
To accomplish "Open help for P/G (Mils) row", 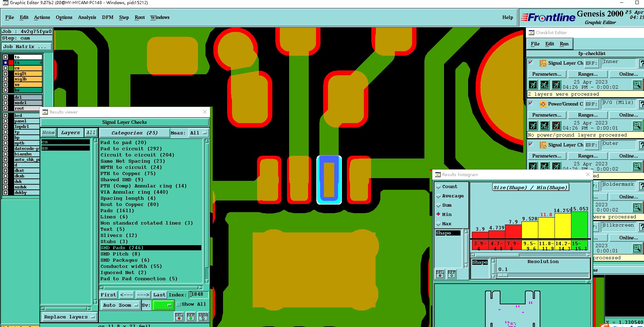I will (x=642, y=104).
